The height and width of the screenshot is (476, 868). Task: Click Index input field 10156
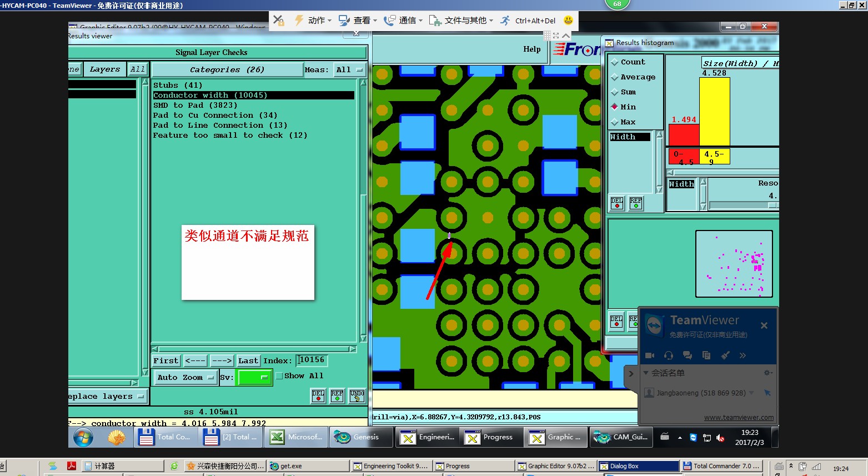312,360
